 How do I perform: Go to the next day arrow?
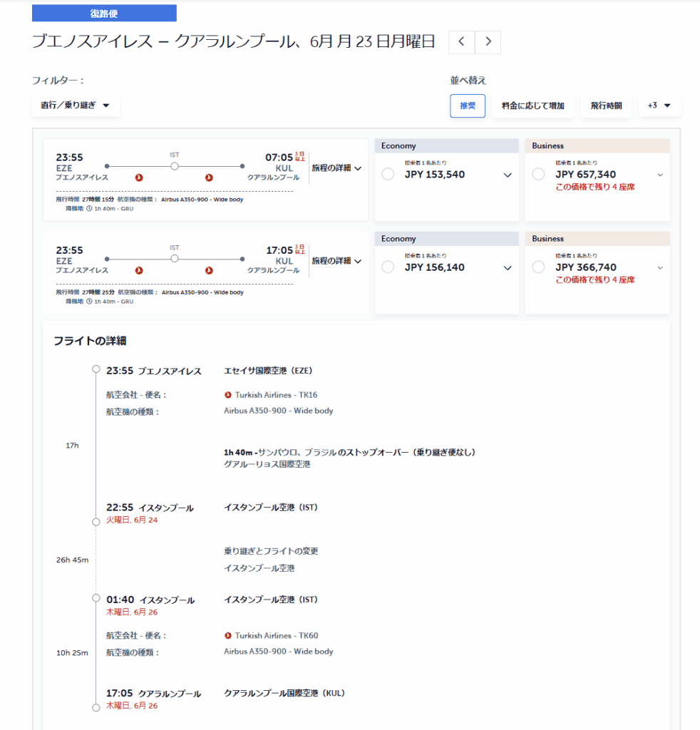click(488, 42)
